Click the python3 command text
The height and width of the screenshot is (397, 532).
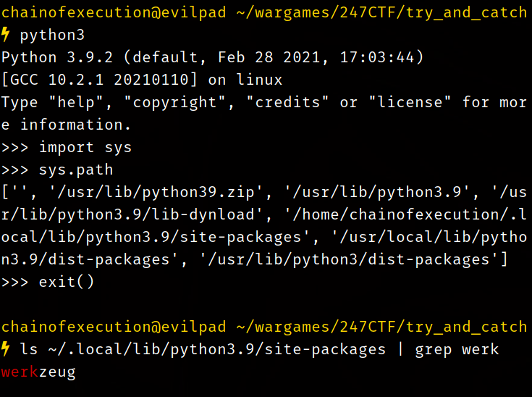[52, 35]
